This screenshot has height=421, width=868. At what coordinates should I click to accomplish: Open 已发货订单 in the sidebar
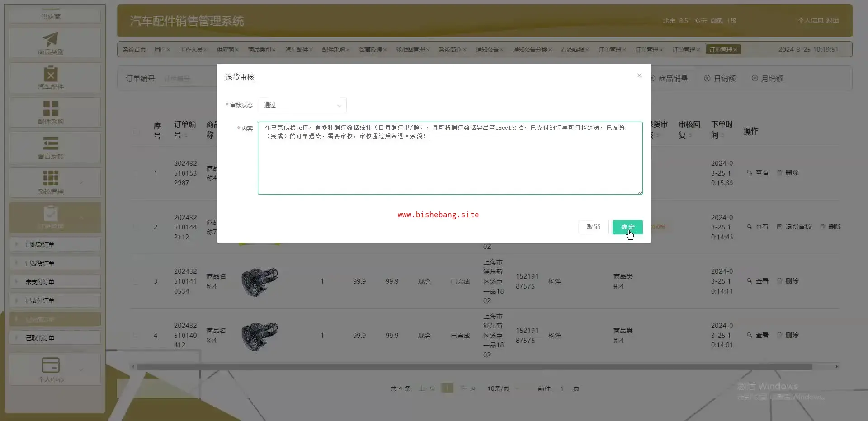click(55, 263)
